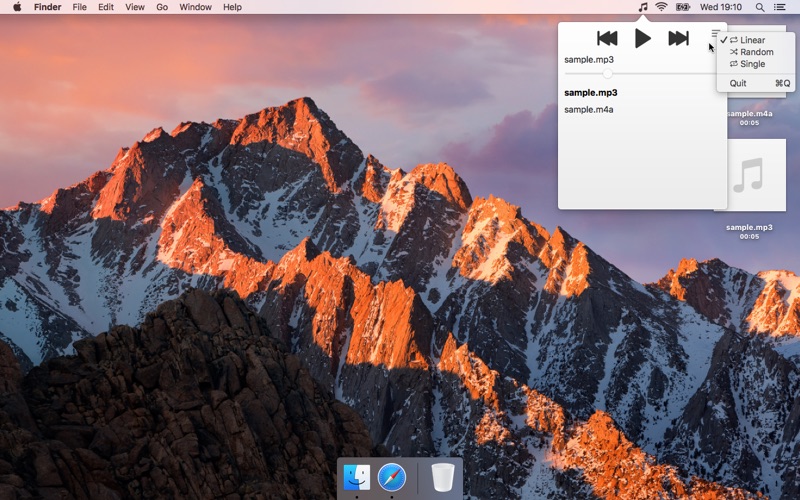The width and height of the screenshot is (800, 500).
Task: Open the View menu
Action: click(135, 7)
